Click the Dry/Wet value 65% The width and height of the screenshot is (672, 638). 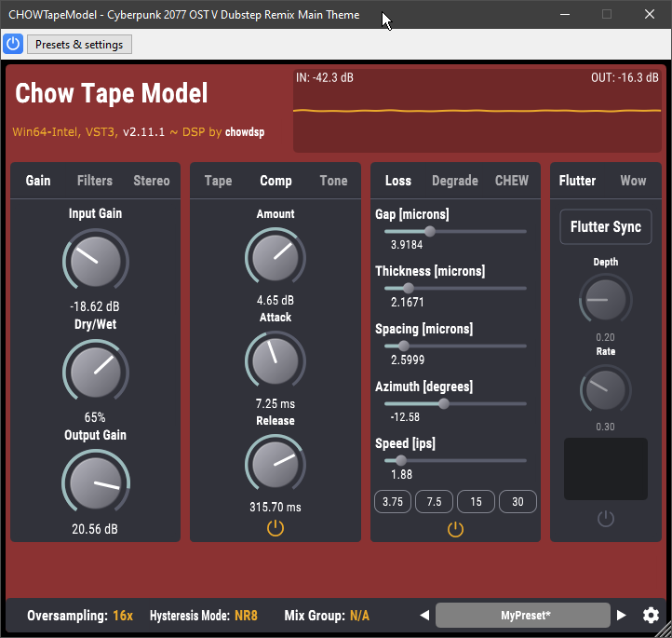95,417
